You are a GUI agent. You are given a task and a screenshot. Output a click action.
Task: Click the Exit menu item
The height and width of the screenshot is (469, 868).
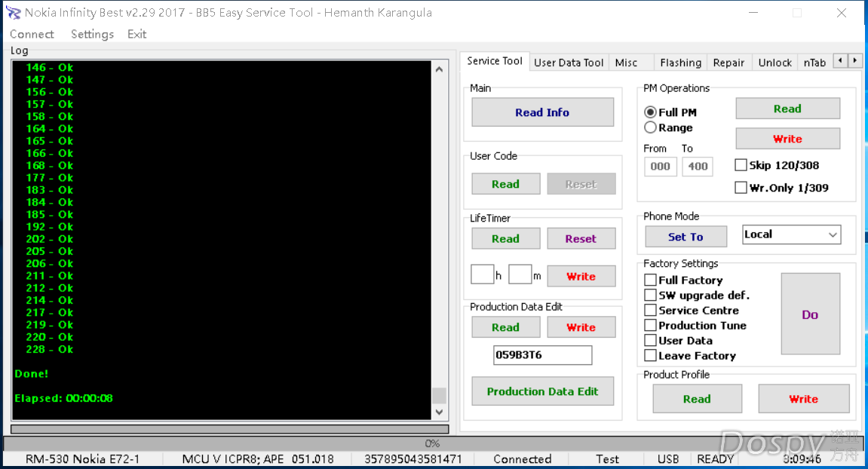pos(136,35)
